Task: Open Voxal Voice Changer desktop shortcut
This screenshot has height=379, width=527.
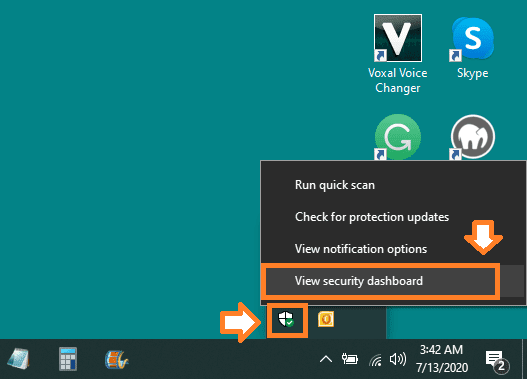Action: [398, 54]
